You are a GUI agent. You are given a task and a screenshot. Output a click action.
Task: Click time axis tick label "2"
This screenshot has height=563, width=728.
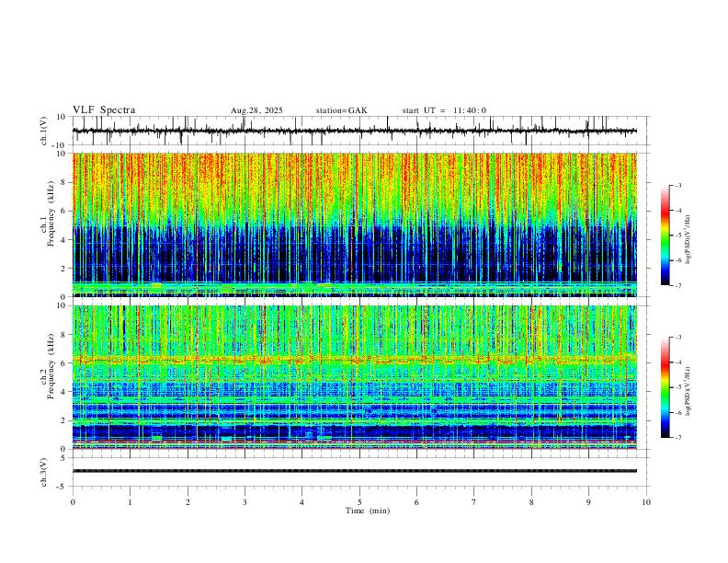click(188, 502)
